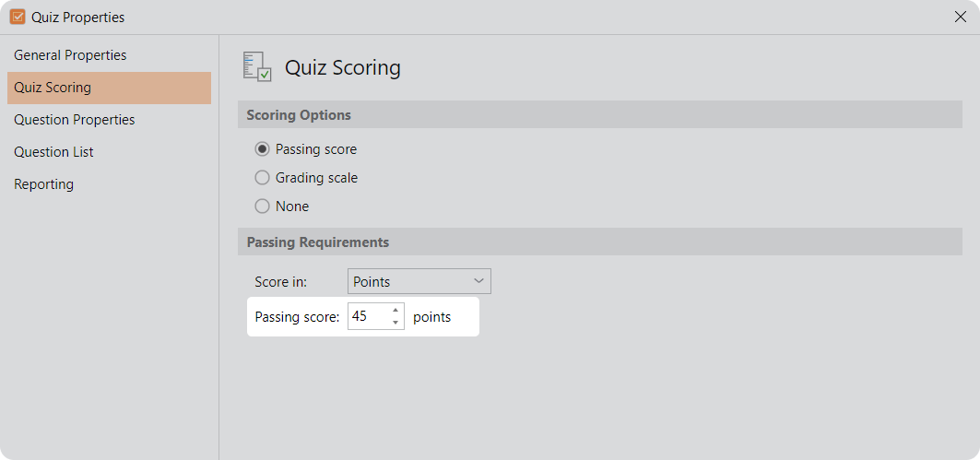Open the Question List section

click(x=53, y=152)
